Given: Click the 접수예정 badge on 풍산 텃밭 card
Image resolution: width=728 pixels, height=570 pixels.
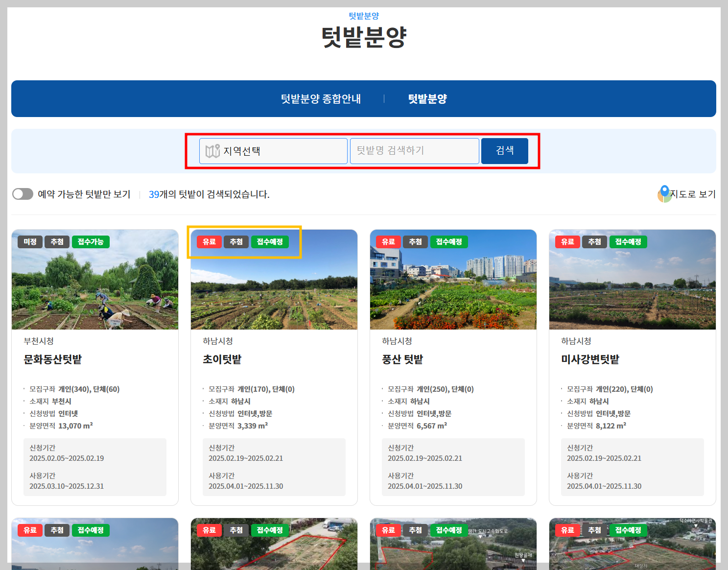Looking at the screenshot, I should 449,242.
